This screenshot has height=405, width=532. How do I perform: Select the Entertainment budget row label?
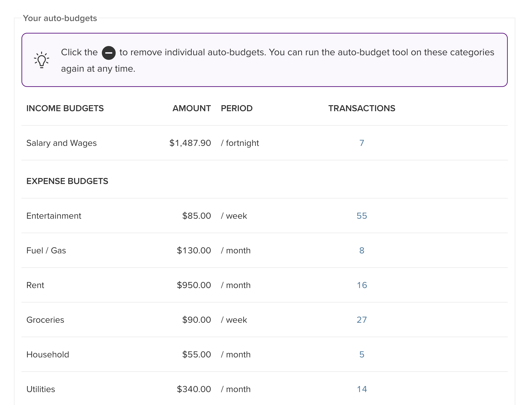point(54,216)
